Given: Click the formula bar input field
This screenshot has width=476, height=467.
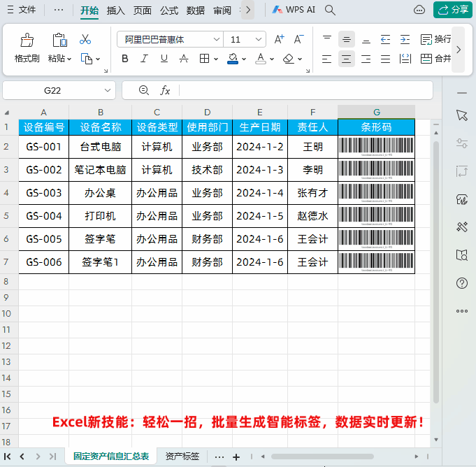Looking at the screenshot, I should 305,90.
